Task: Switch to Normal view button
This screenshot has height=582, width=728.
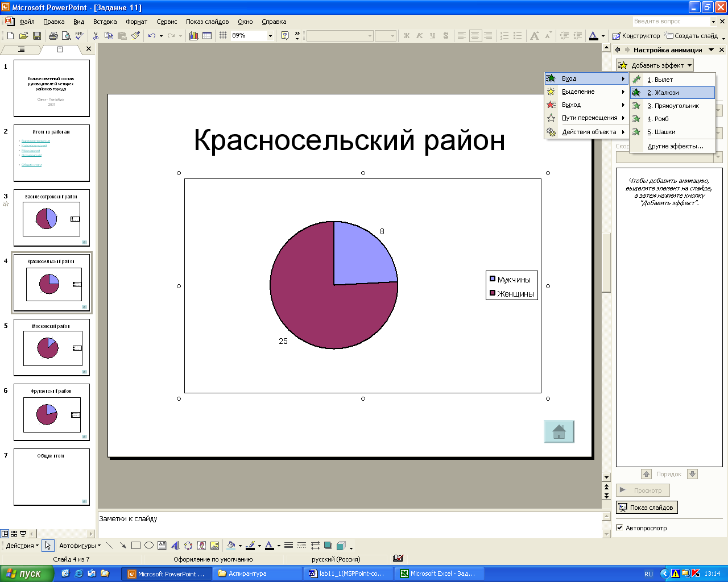Action: pyautogui.click(x=5, y=534)
